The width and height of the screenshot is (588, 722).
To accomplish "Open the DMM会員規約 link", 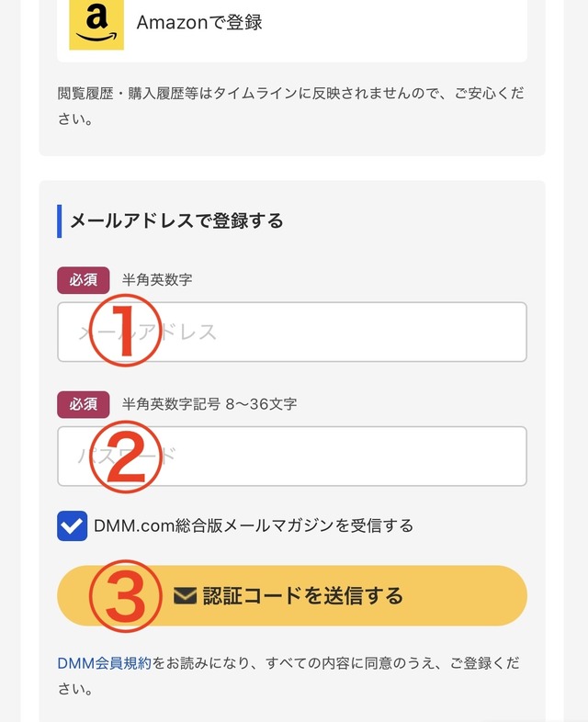I will point(104,662).
